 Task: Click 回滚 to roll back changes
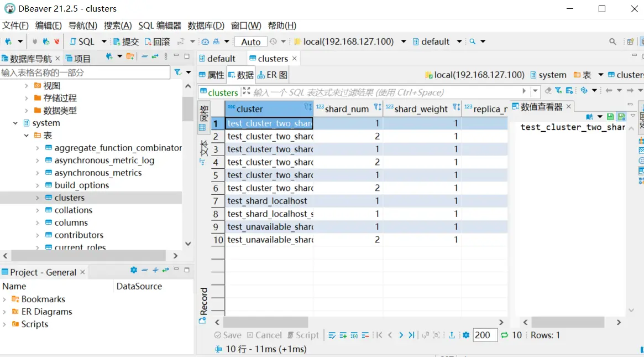pyautogui.click(x=158, y=42)
